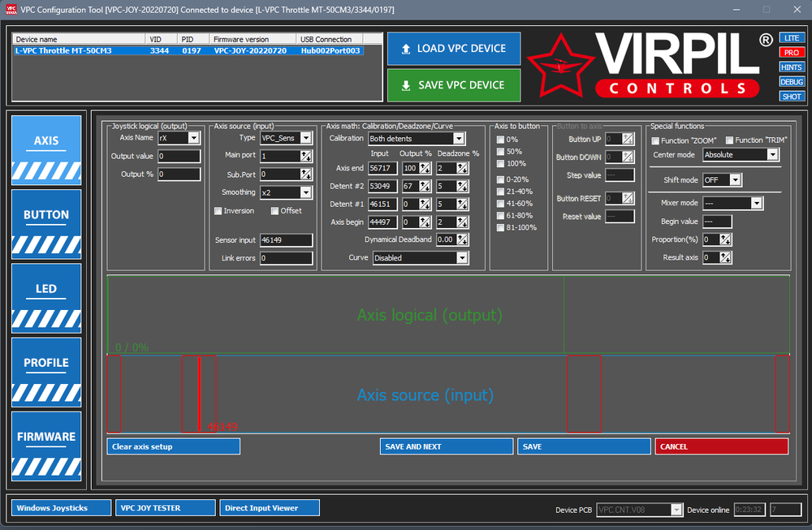Adjust Detent #1 Deadzone stepper icon

[x=463, y=205]
